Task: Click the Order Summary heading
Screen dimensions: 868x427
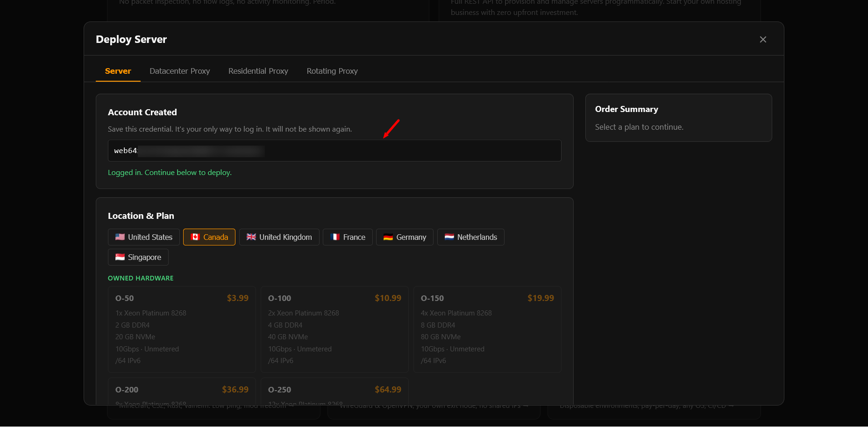Action: point(626,109)
